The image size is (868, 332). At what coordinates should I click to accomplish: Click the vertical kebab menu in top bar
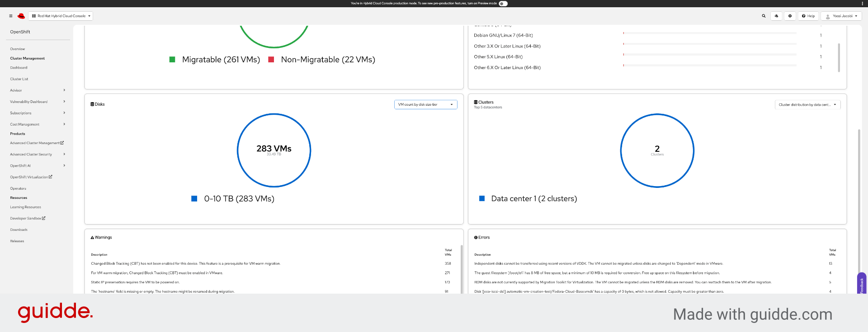[862, 4]
